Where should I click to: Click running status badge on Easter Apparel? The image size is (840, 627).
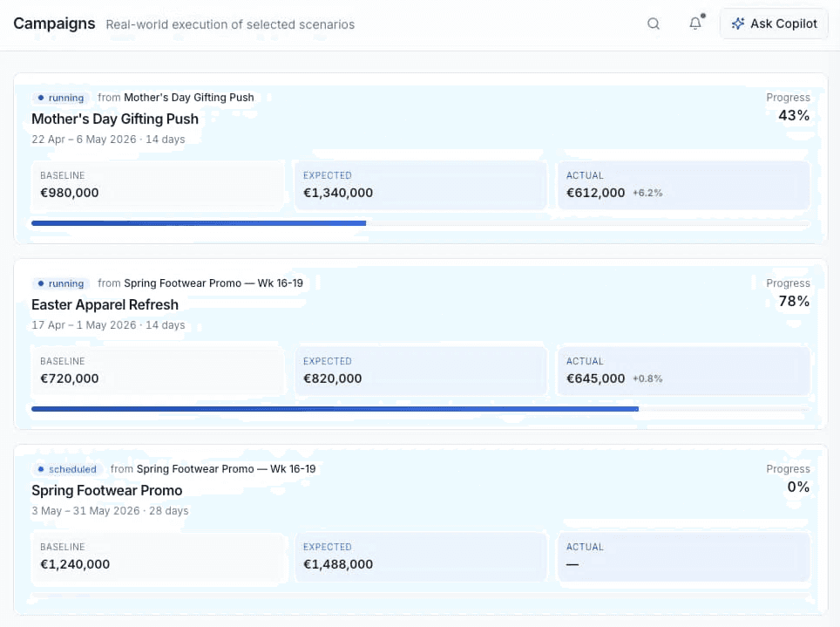tap(60, 283)
